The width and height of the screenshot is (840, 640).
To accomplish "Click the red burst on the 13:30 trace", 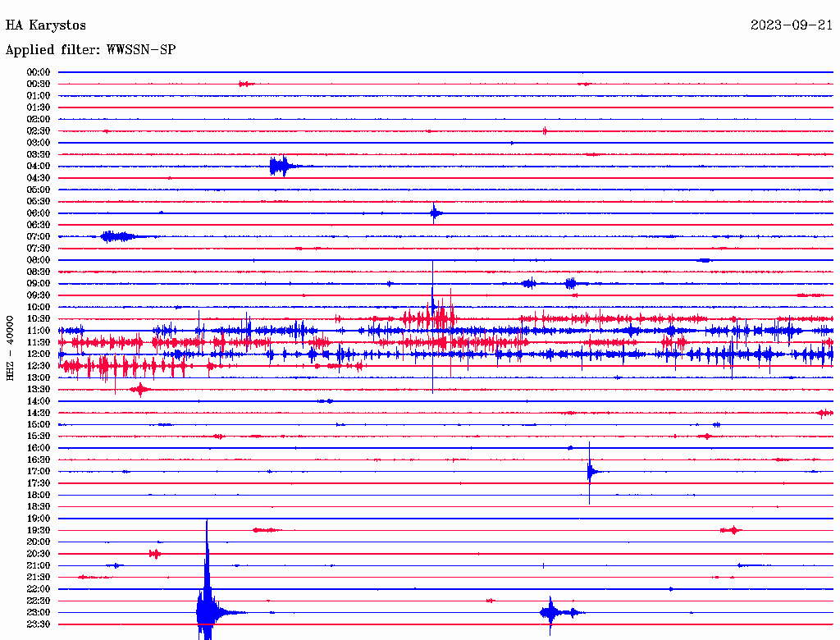I will click(x=140, y=390).
